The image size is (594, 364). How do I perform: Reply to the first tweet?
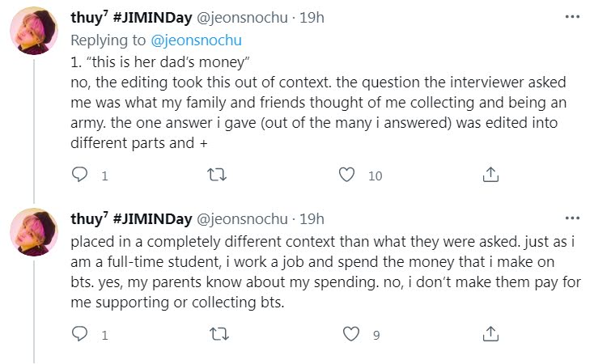point(79,174)
